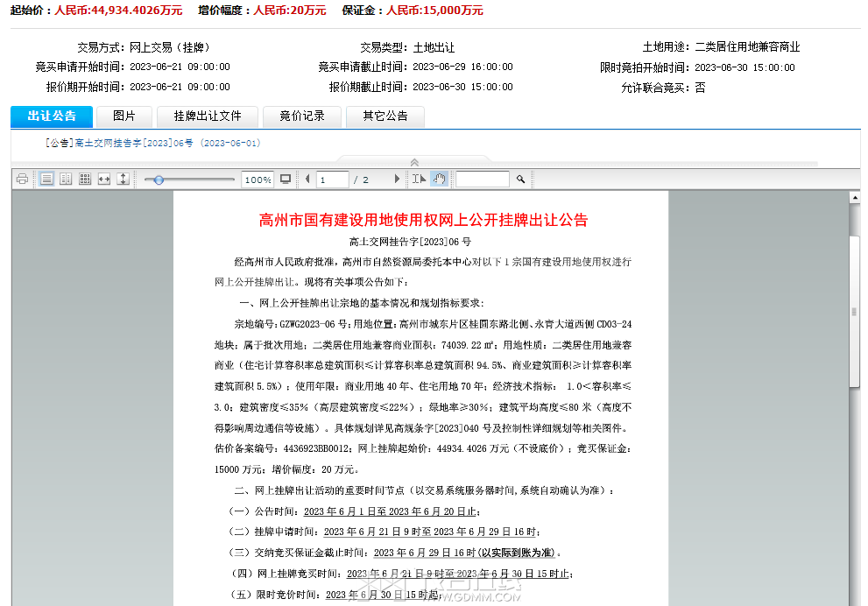This screenshot has width=868, height=606.
Task: Open full screen presentation mode
Action: point(286,179)
